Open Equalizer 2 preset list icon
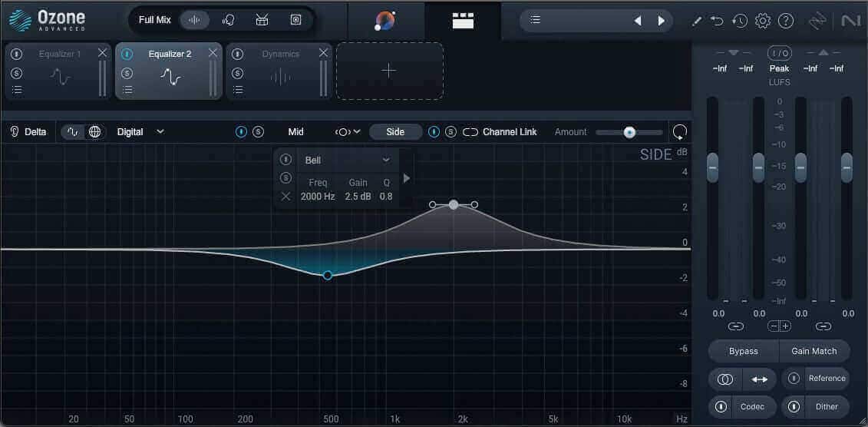 click(x=127, y=90)
